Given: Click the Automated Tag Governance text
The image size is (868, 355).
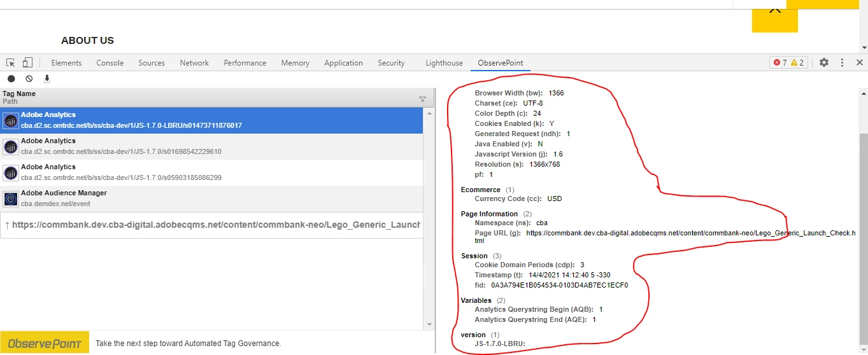Looking at the screenshot, I should [x=188, y=344].
